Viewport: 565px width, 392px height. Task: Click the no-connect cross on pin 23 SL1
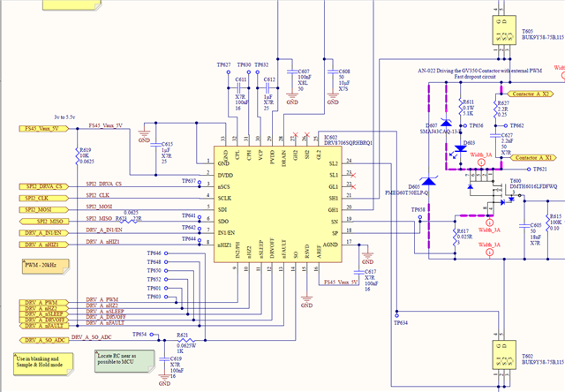click(x=353, y=175)
